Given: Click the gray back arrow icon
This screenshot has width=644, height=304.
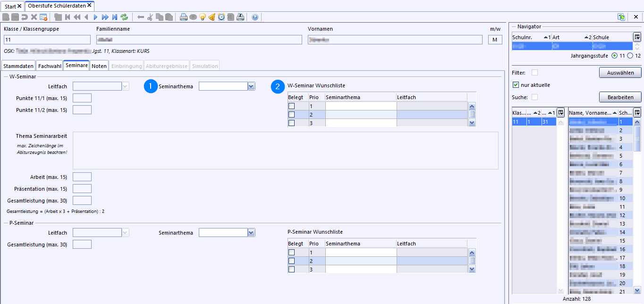Looking at the screenshot, I should 140,17.
